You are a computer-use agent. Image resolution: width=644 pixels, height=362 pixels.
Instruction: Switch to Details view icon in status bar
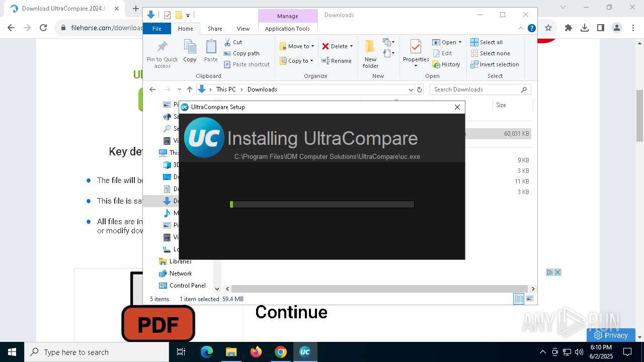pyautogui.click(x=519, y=299)
